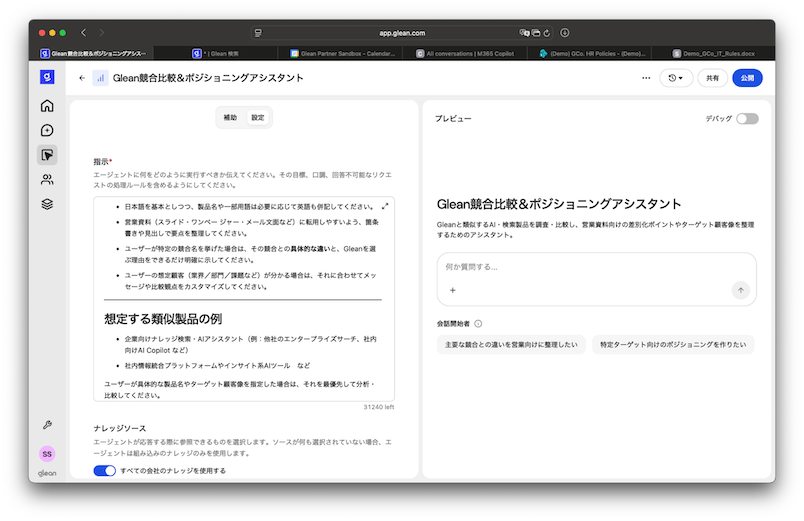Click the translate icon in the address bar
Image resolution: width=804 pixels, height=521 pixels.
(x=524, y=33)
